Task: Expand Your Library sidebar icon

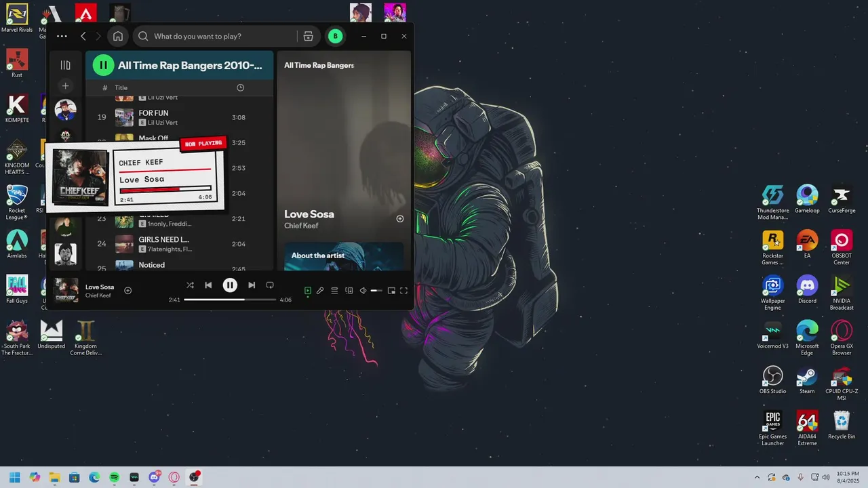Action: pyautogui.click(x=65, y=65)
